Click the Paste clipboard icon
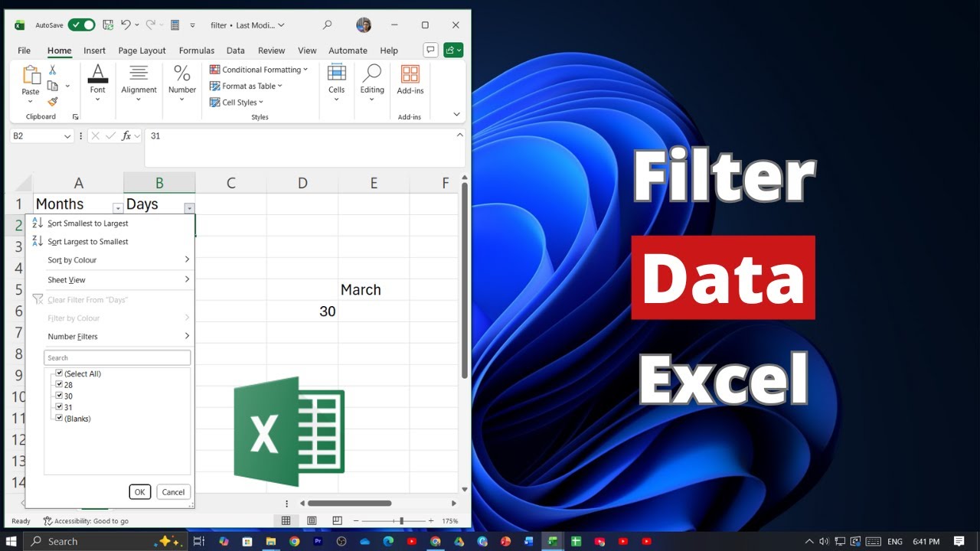Image resolution: width=980 pixels, height=551 pixels. coord(31,75)
